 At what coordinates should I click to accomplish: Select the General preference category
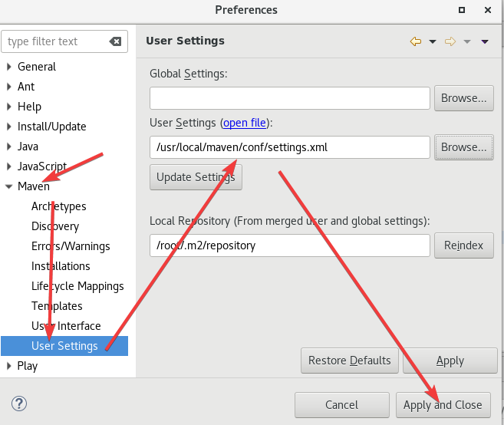click(37, 67)
